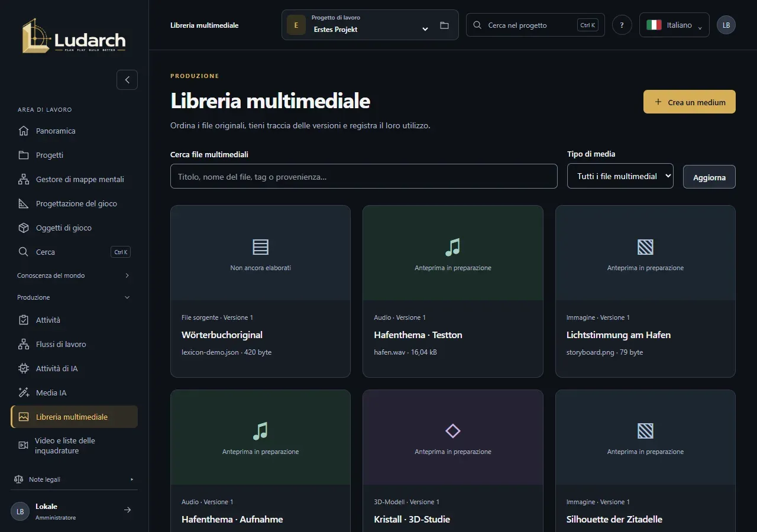This screenshot has height=532, width=757.
Task: Focus the Cerca file multimediali field
Action: pos(364,176)
